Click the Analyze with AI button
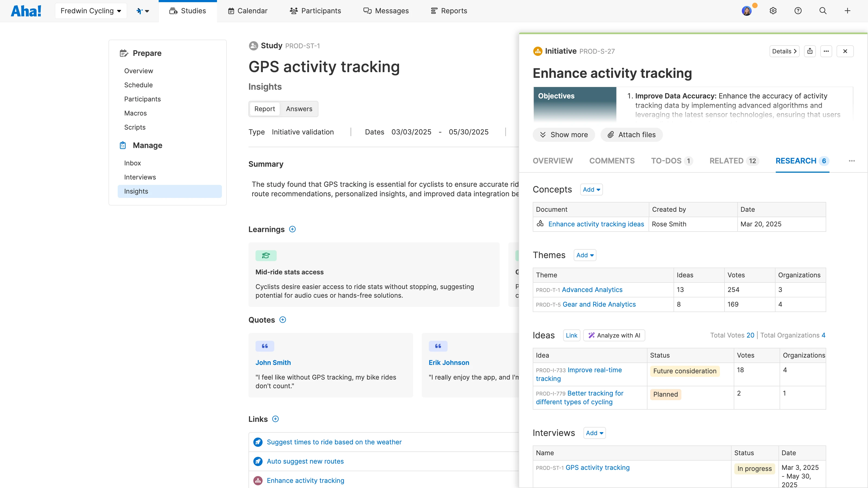The width and height of the screenshot is (868, 488). [614, 335]
